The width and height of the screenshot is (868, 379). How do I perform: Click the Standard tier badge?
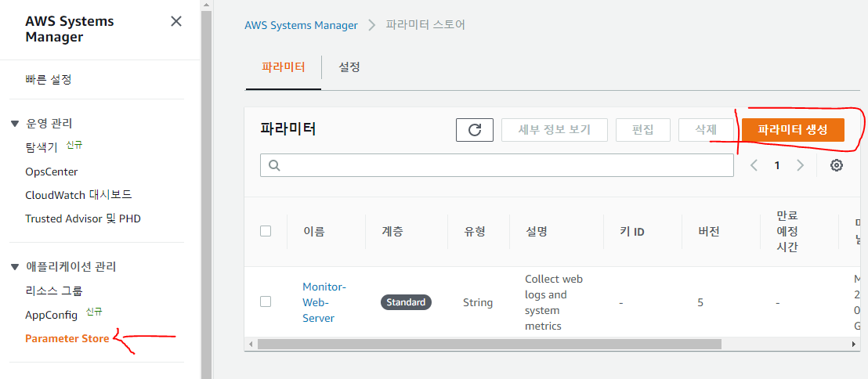coord(406,302)
